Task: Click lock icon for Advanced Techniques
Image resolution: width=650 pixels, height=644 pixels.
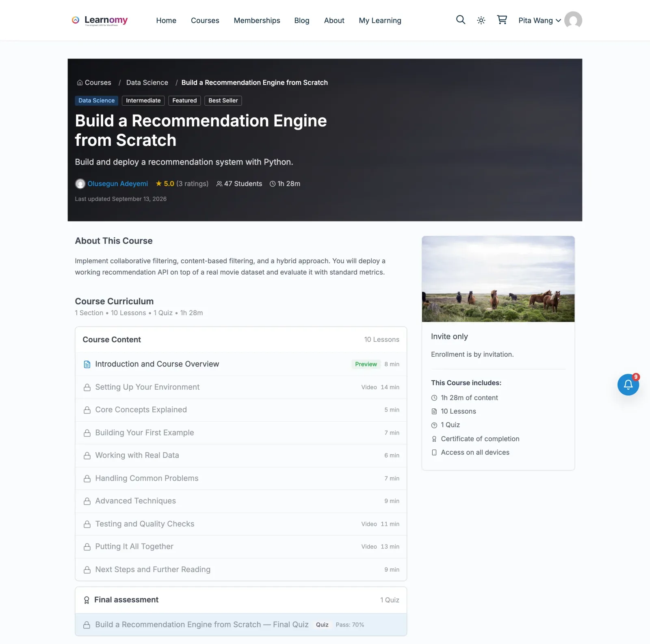Action: (x=87, y=501)
